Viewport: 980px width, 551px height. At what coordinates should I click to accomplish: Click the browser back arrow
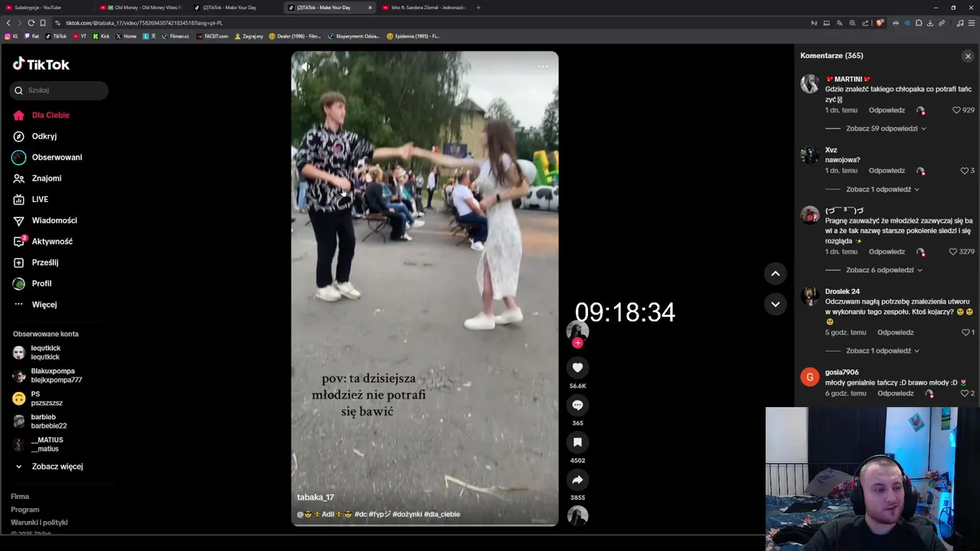tap(8, 23)
